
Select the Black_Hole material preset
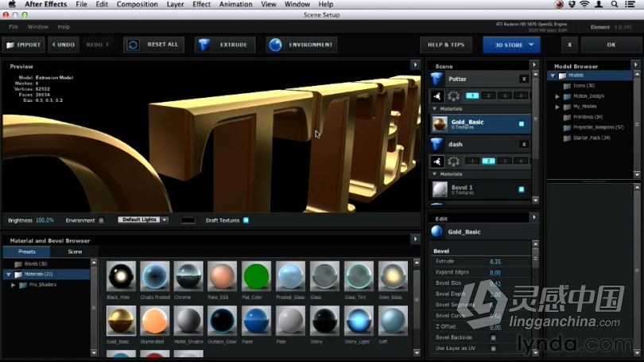tap(121, 276)
